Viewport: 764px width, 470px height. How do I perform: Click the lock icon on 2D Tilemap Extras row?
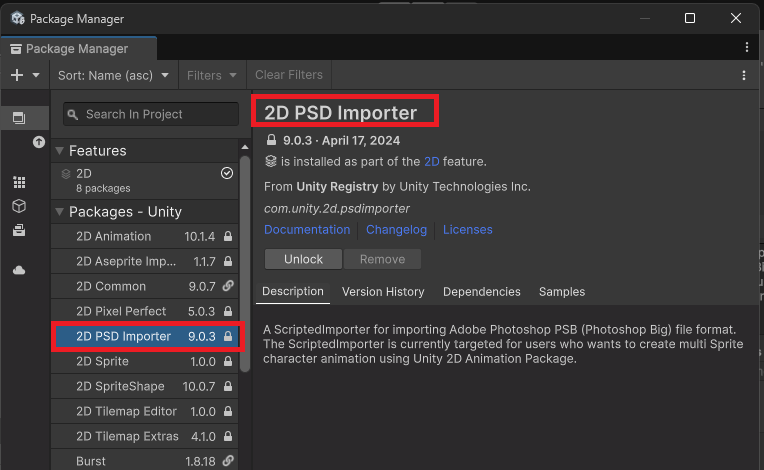click(228, 436)
